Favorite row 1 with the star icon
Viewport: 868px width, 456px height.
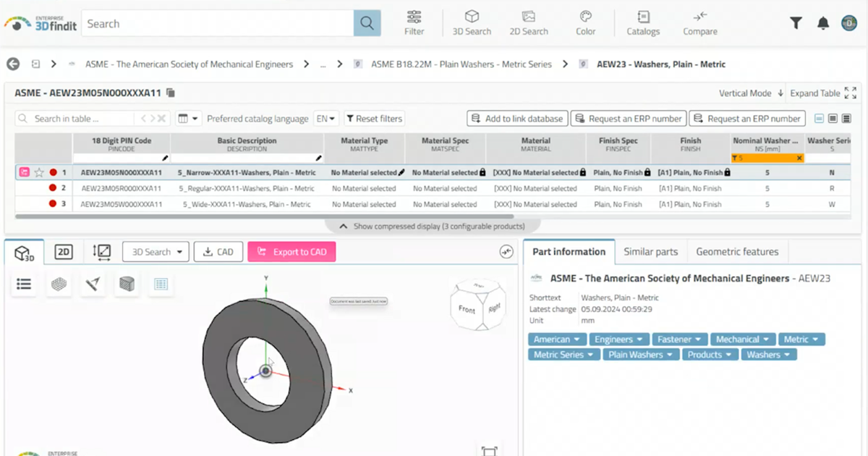(x=39, y=172)
